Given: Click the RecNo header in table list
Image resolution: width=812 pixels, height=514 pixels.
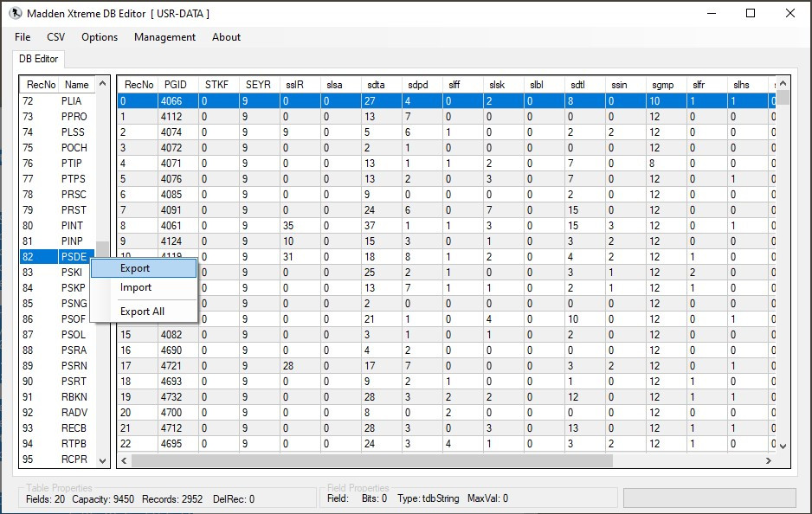Looking at the screenshot, I should pyautogui.click(x=39, y=85).
